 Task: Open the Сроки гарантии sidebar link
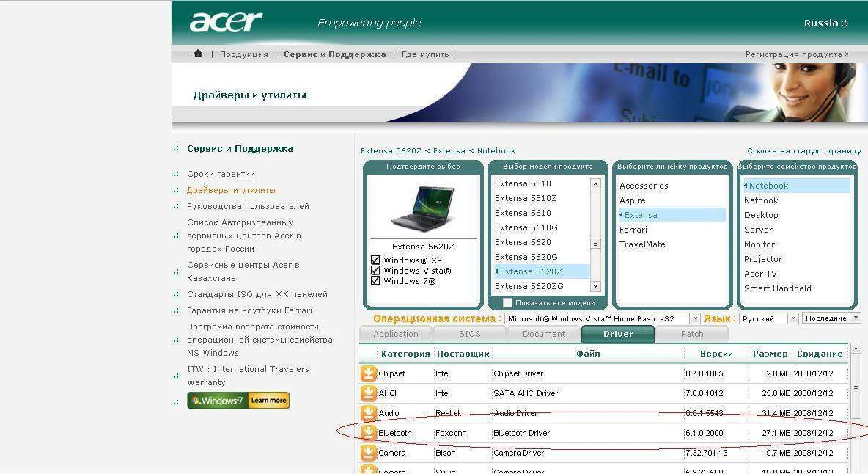point(221,174)
